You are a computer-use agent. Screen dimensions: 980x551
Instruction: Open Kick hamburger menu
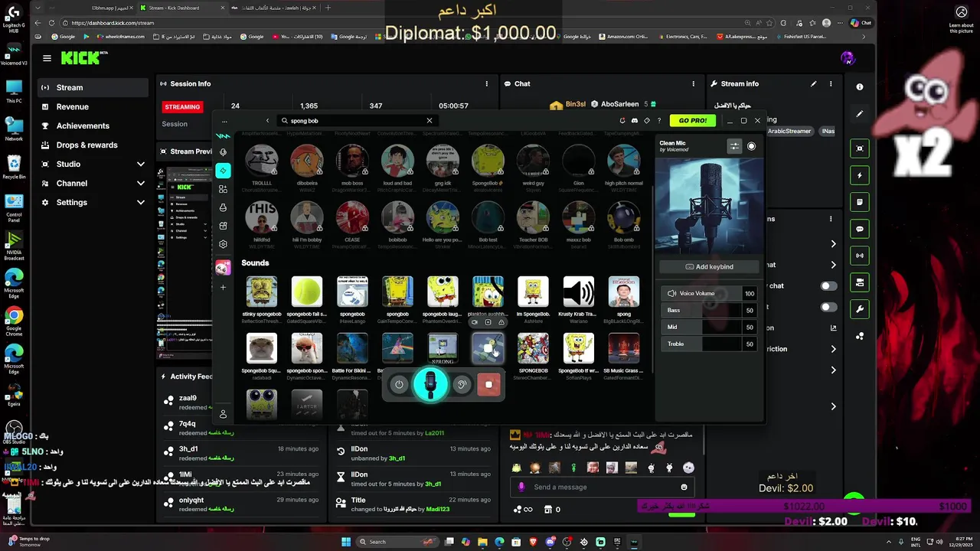(47, 58)
